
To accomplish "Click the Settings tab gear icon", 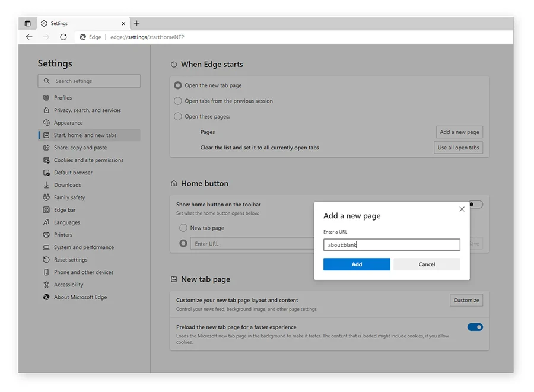I will pos(44,23).
